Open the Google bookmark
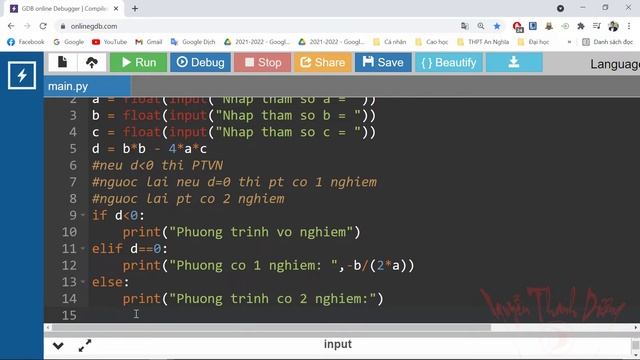The width and height of the screenshot is (640, 360). (69, 42)
